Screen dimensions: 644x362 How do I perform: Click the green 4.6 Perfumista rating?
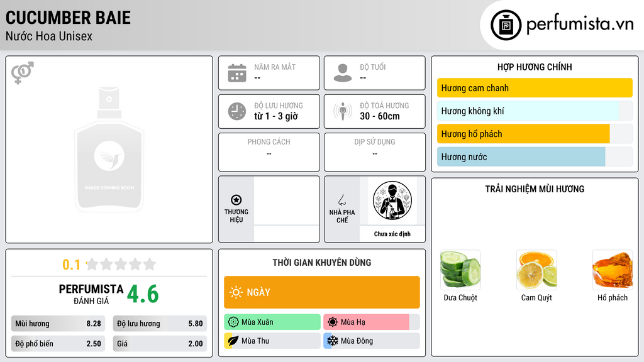[143, 294]
